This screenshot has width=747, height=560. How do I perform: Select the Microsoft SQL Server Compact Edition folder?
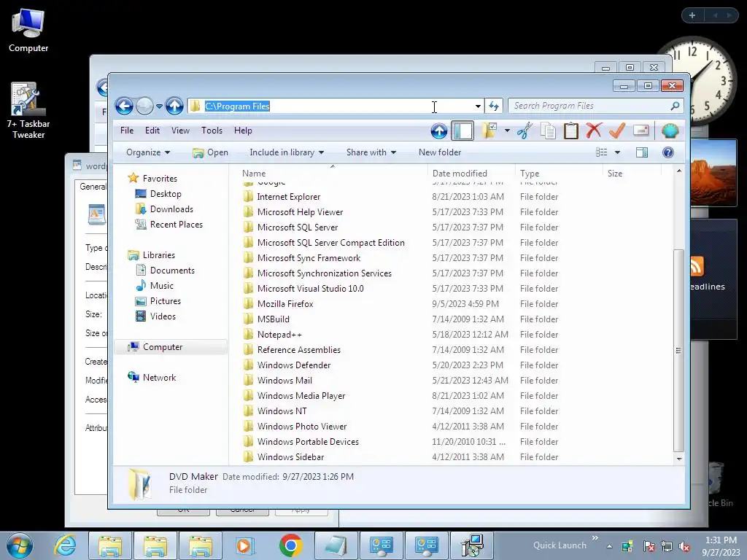click(330, 242)
